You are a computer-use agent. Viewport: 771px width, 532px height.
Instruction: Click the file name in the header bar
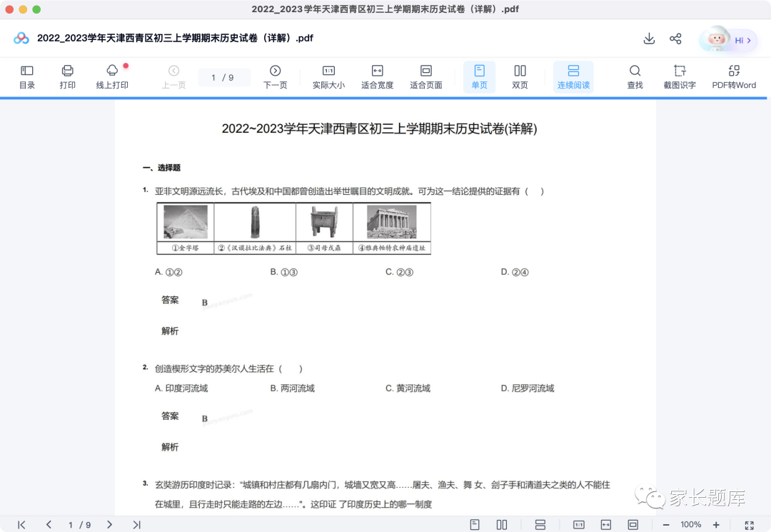(x=175, y=39)
